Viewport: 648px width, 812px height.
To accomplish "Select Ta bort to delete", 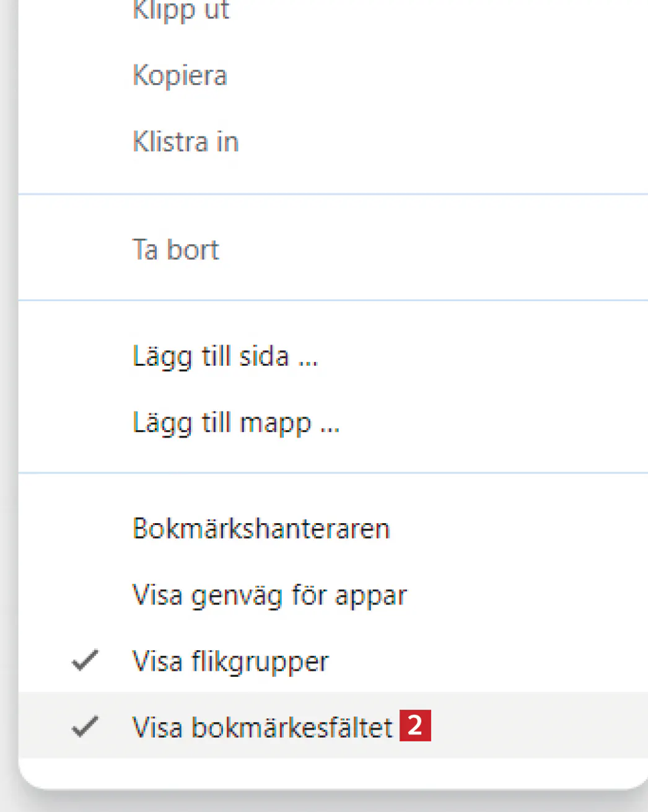I will tap(176, 250).
